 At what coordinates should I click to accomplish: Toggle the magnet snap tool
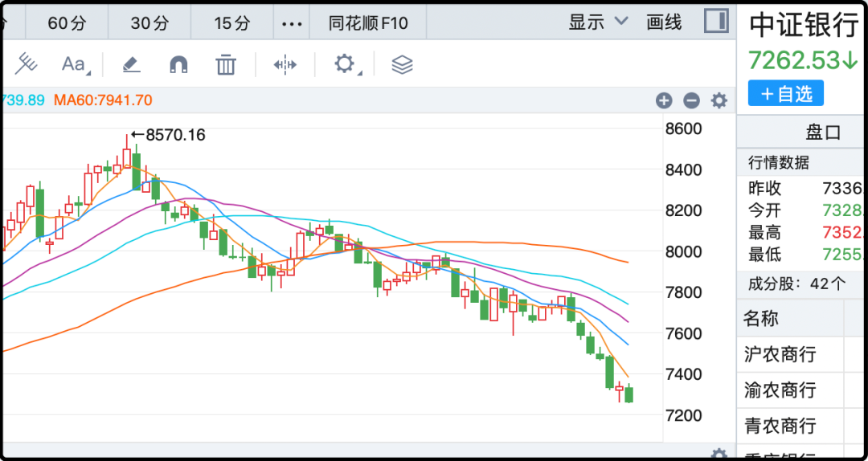[x=178, y=65]
